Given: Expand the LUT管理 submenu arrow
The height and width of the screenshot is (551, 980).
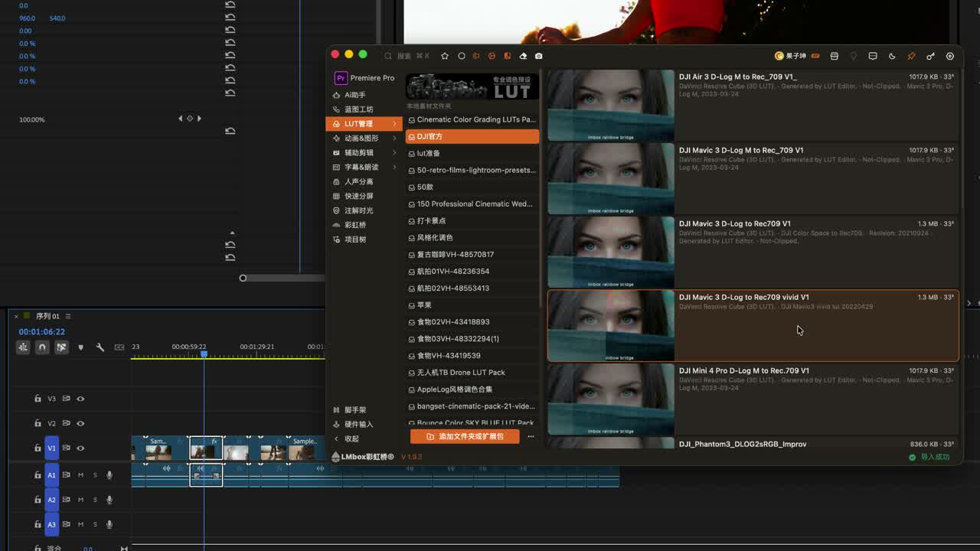Looking at the screenshot, I should [394, 124].
